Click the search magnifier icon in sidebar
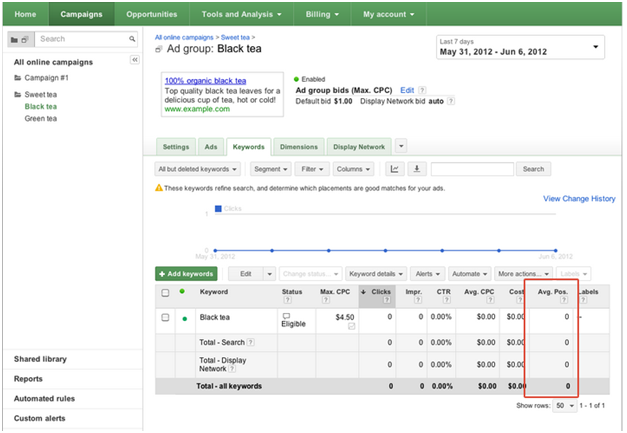 133,39
